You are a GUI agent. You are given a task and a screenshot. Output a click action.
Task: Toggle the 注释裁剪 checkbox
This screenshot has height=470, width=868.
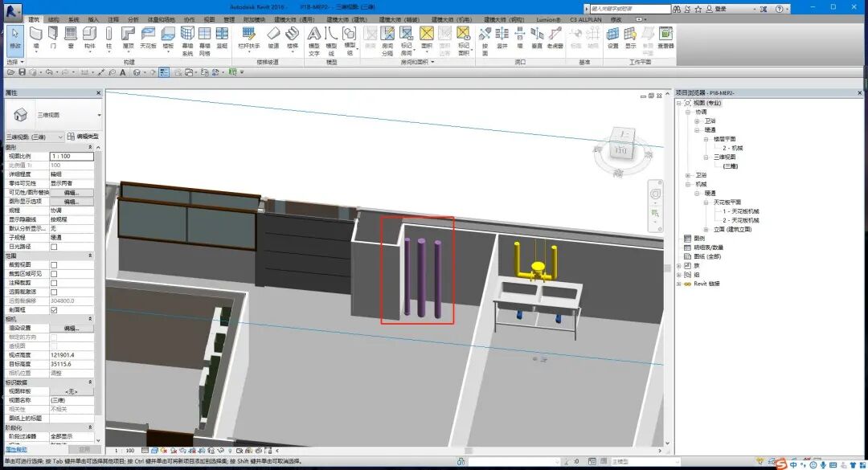[54, 283]
